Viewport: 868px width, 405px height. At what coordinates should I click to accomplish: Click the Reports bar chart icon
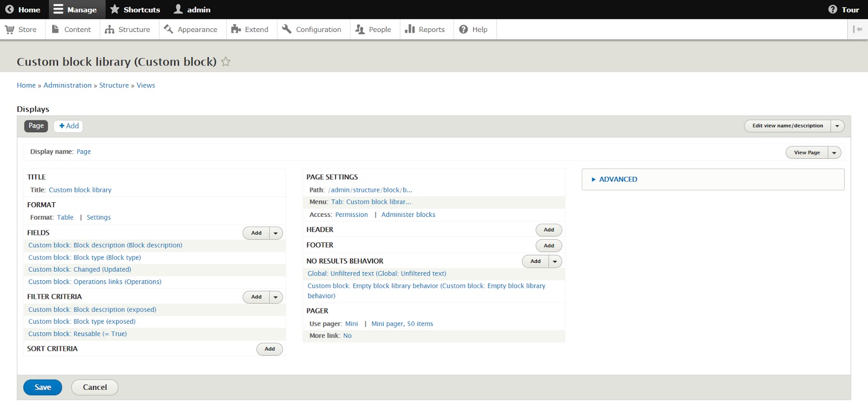click(410, 29)
